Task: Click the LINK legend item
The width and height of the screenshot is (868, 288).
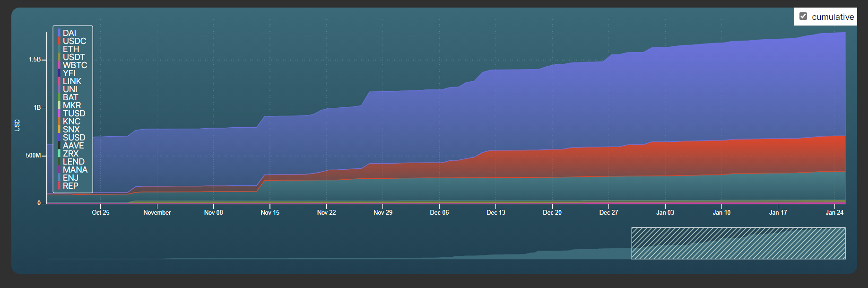Action: coord(72,81)
